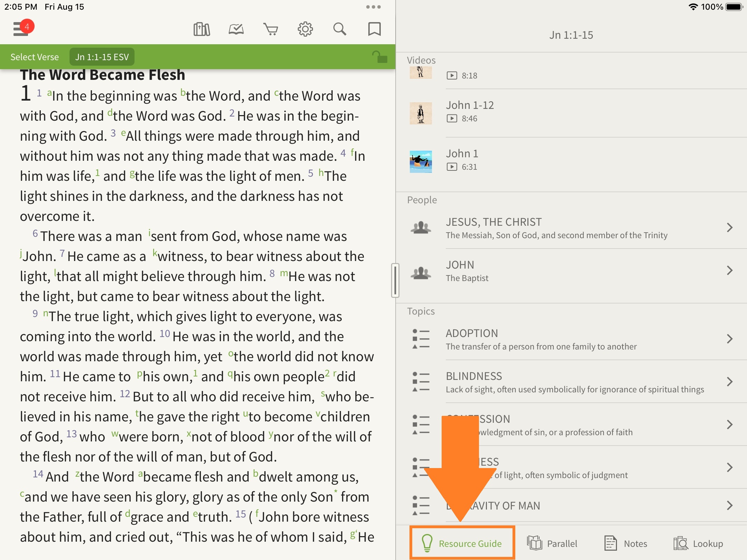
Task: Toggle the sync lock icon
Action: coord(379,57)
